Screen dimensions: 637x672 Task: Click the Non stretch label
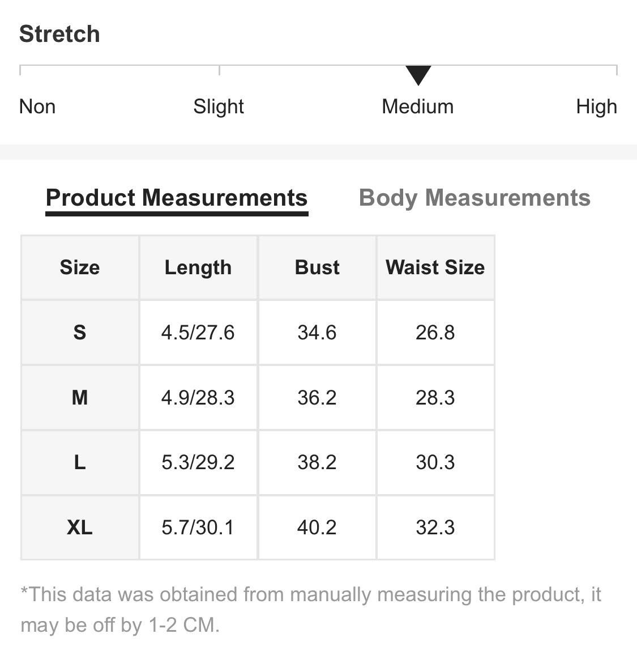[x=37, y=107]
